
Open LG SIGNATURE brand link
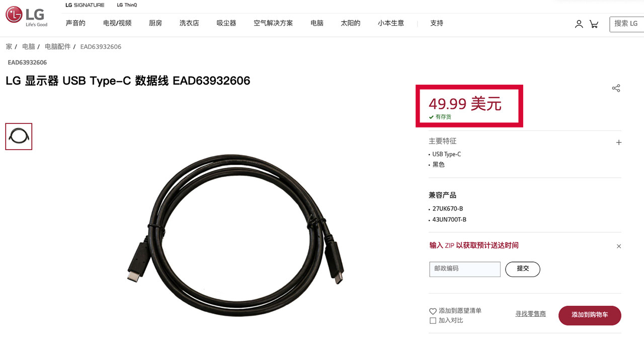tap(85, 5)
